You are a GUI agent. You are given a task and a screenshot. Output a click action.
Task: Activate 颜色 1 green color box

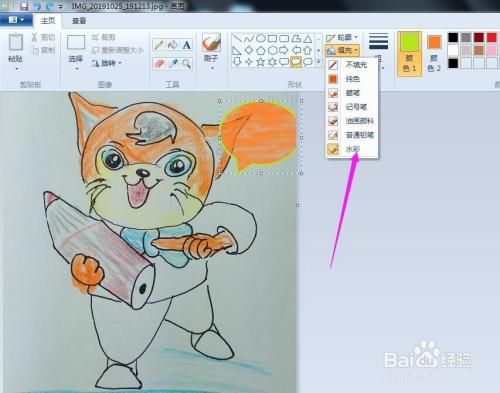point(409,54)
